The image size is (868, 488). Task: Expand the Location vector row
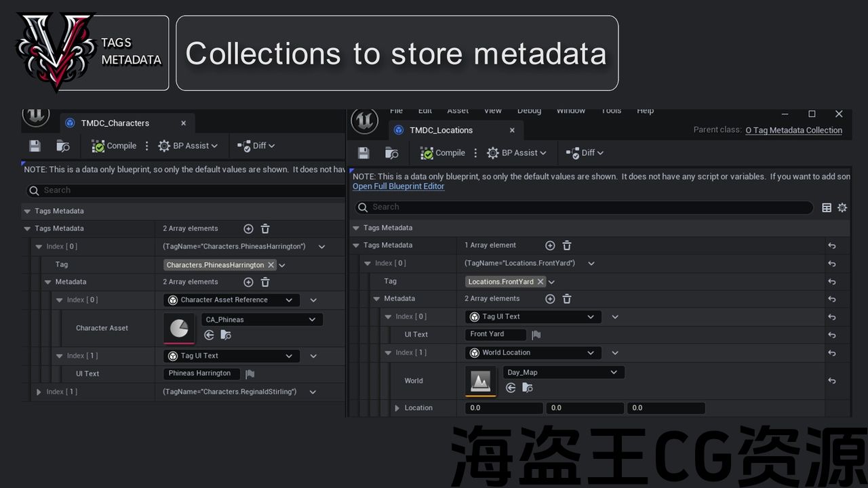pos(397,408)
